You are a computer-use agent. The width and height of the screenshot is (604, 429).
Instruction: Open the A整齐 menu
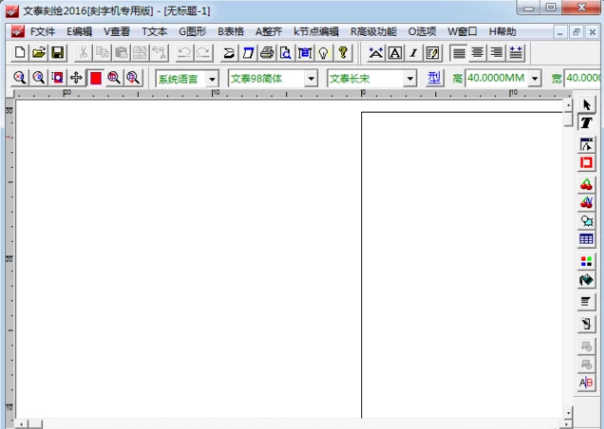268,32
